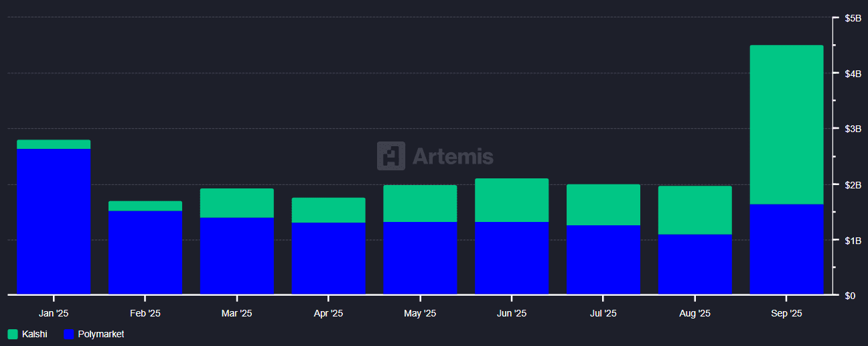Click the Artemis watermark text
Screen dimensions: 868x346
pos(453,156)
